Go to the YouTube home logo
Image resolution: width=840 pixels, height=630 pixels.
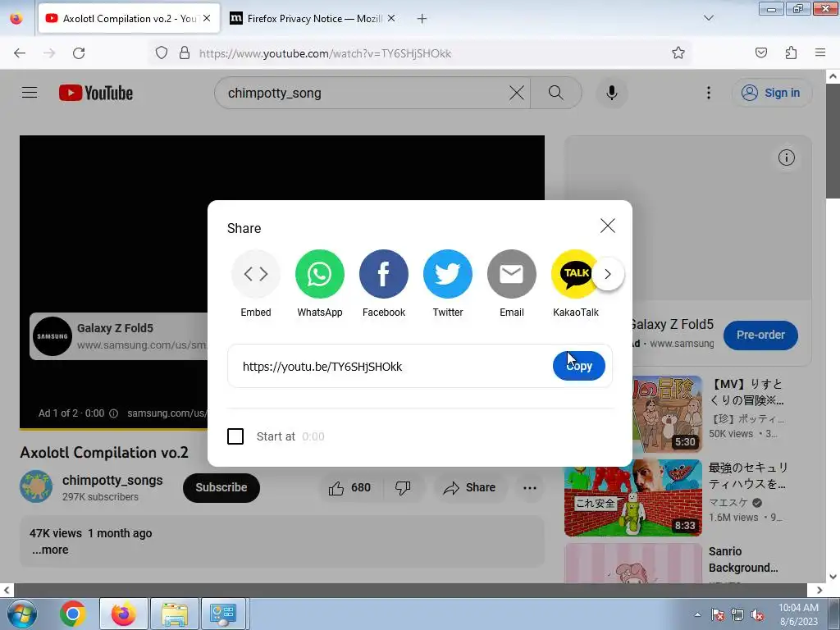[x=96, y=93]
